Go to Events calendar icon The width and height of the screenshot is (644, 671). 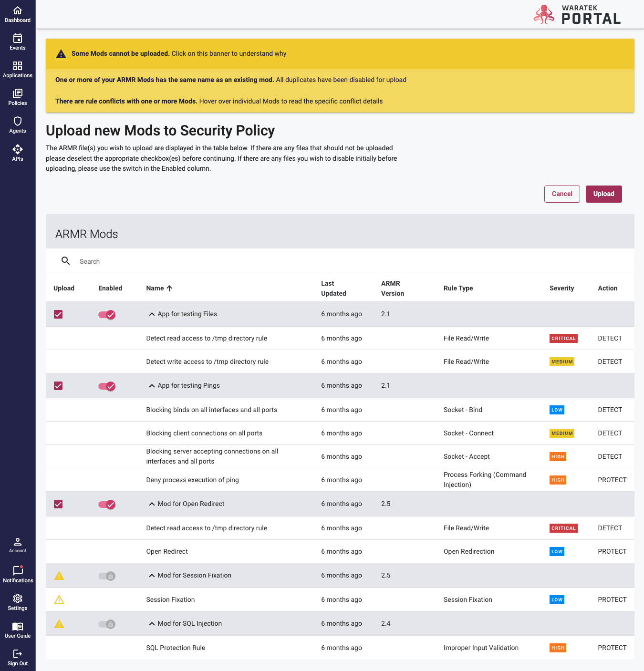coord(18,38)
